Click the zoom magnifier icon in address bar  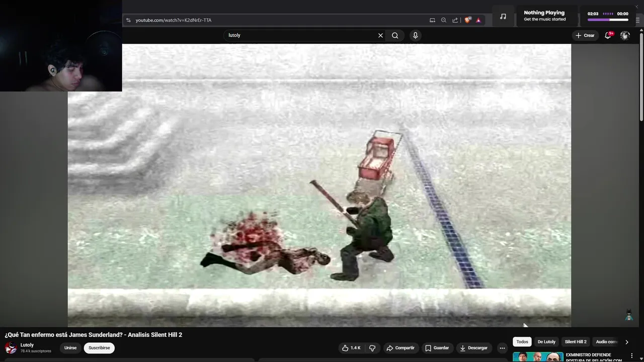click(x=444, y=20)
